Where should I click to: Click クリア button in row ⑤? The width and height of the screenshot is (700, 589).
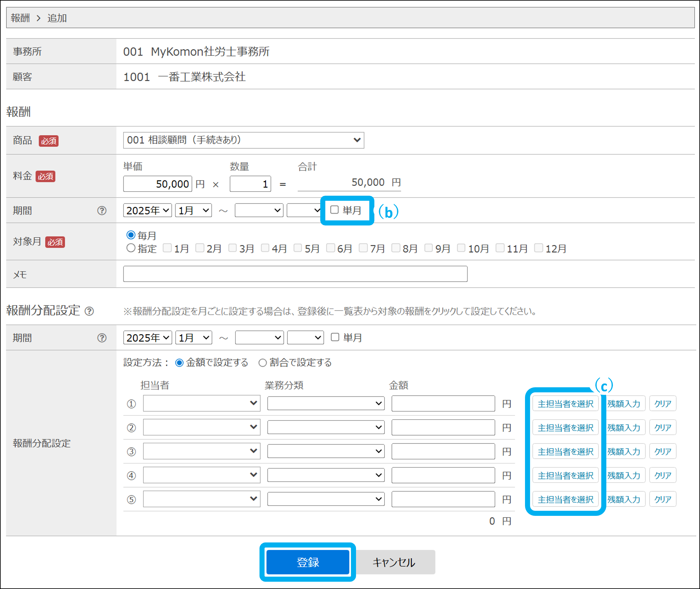(662, 499)
